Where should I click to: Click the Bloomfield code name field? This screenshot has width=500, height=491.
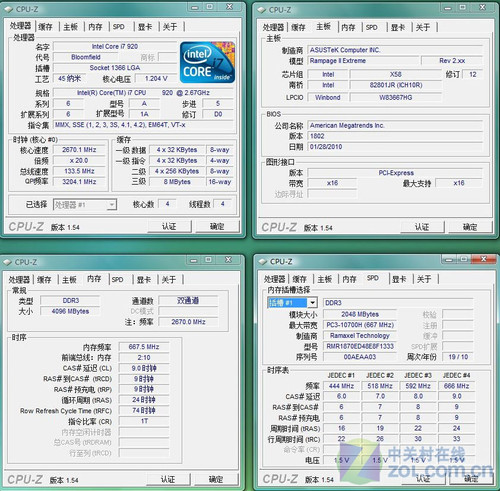86,57
